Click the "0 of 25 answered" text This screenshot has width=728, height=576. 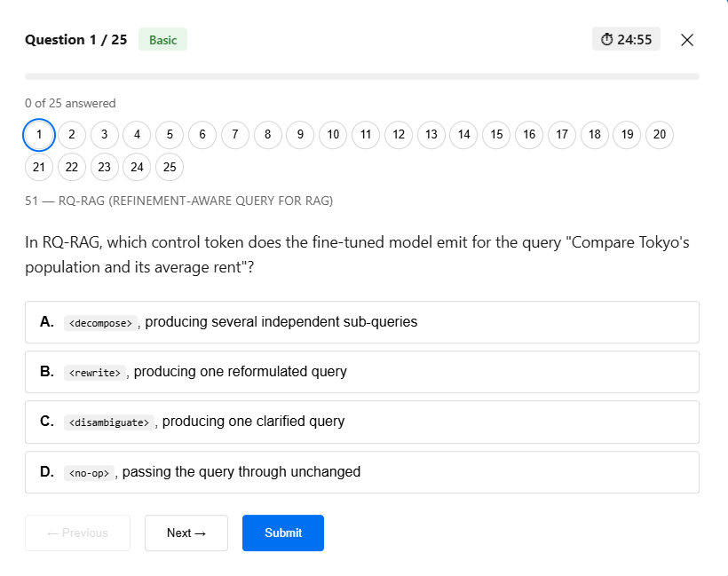[x=70, y=103]
